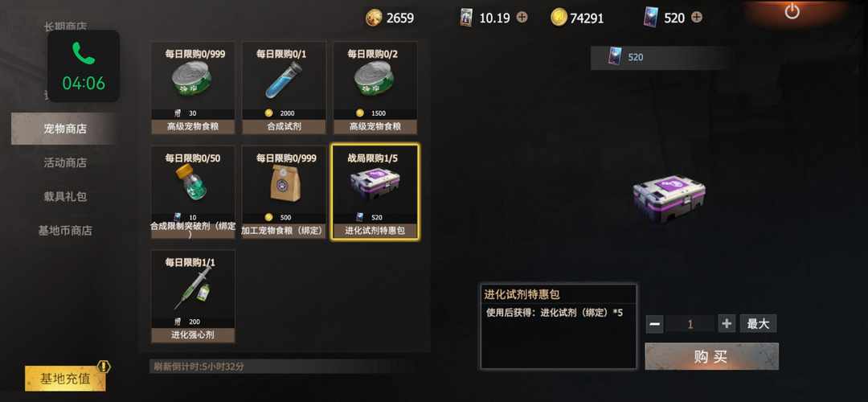This screenshot has height=402, width=868.
Task: Select the 合成限制突破剂 green bottle item
Action: point(193,192)
